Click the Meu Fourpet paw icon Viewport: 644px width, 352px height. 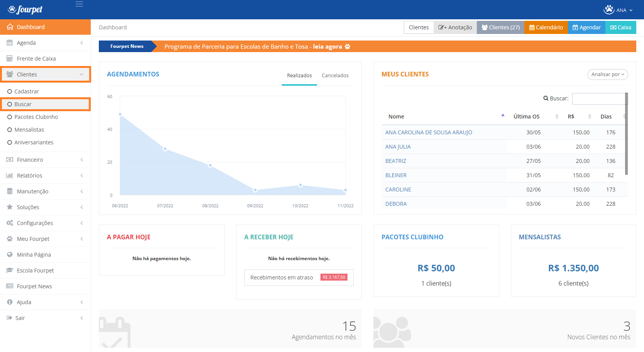pyautogui.click(x=10, y=239)
